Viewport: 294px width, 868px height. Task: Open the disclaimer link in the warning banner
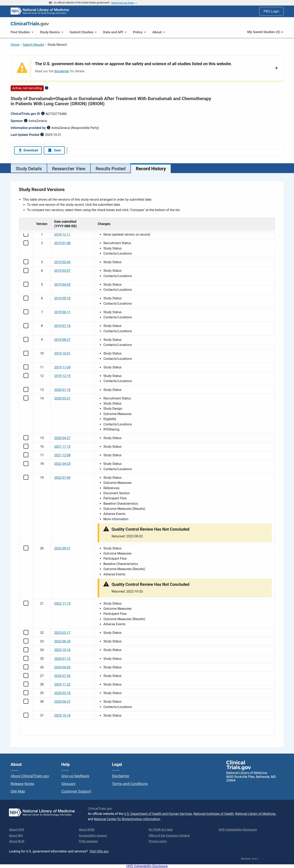click(62, 71)
